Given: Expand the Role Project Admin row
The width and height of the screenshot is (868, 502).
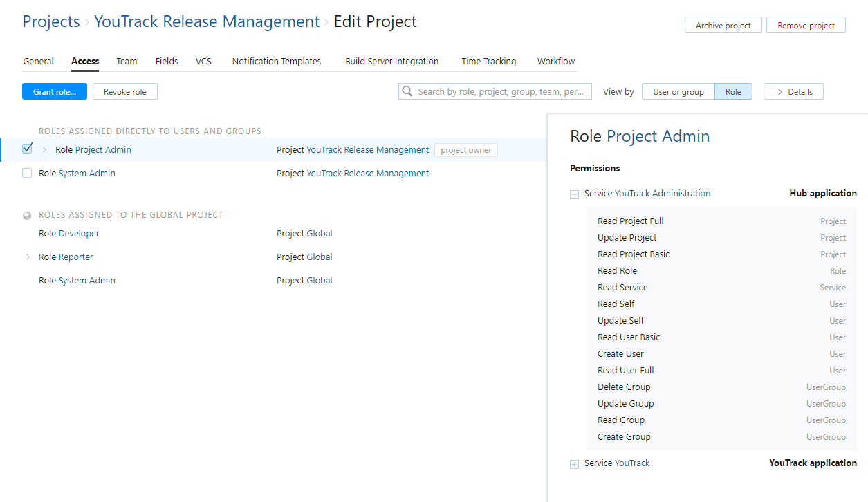Looking at the screenshot, I should point(45,150).
